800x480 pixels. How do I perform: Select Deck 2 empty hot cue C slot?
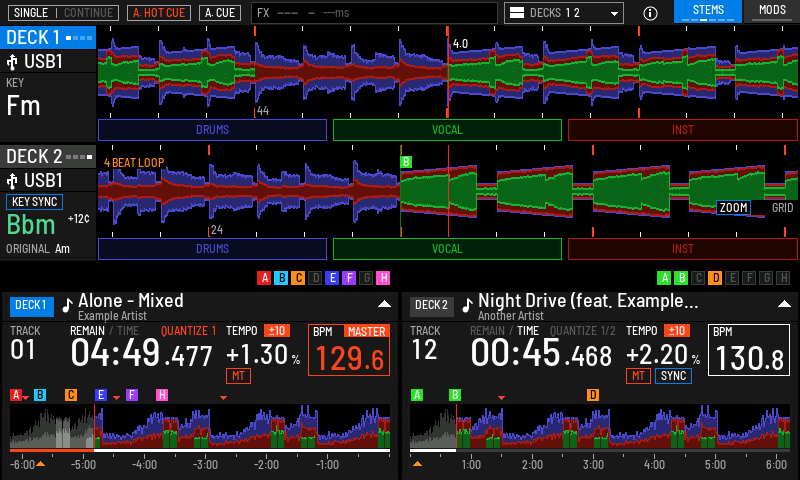[x=698, y=278]
